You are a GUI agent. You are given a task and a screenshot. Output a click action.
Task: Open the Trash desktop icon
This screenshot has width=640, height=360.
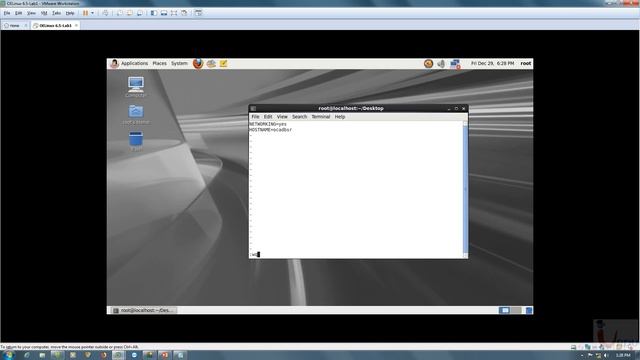click(x=136, y=141)
